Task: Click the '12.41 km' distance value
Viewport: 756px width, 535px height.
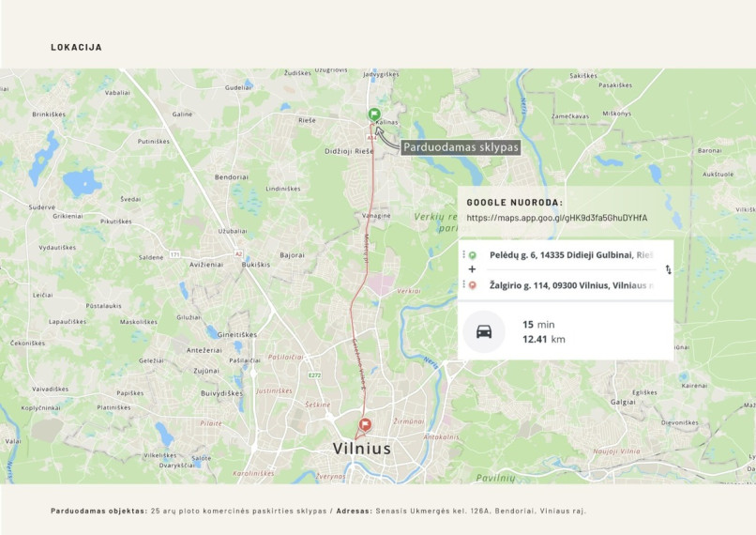Action: click(544, 339)
